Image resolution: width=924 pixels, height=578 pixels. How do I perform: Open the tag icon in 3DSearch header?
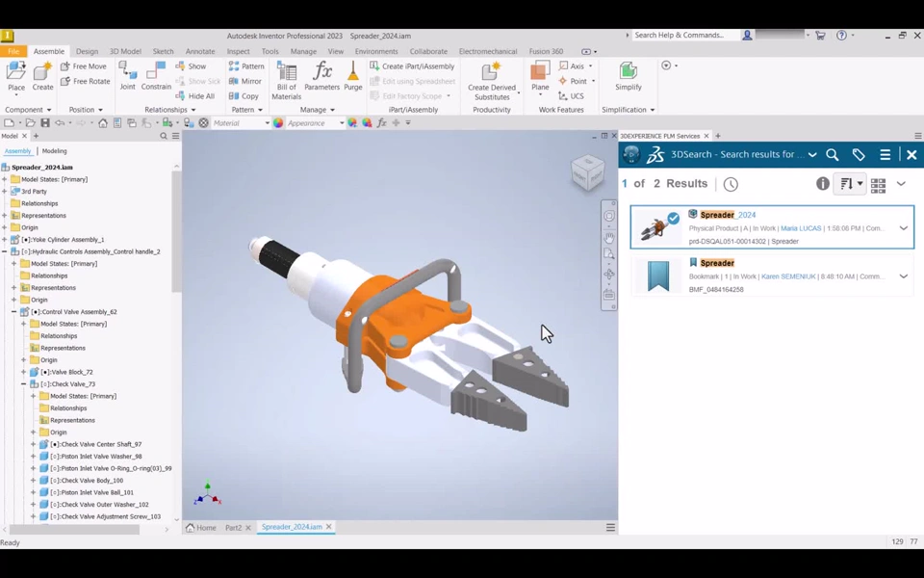pyautogui.click(x=859, y=154)
